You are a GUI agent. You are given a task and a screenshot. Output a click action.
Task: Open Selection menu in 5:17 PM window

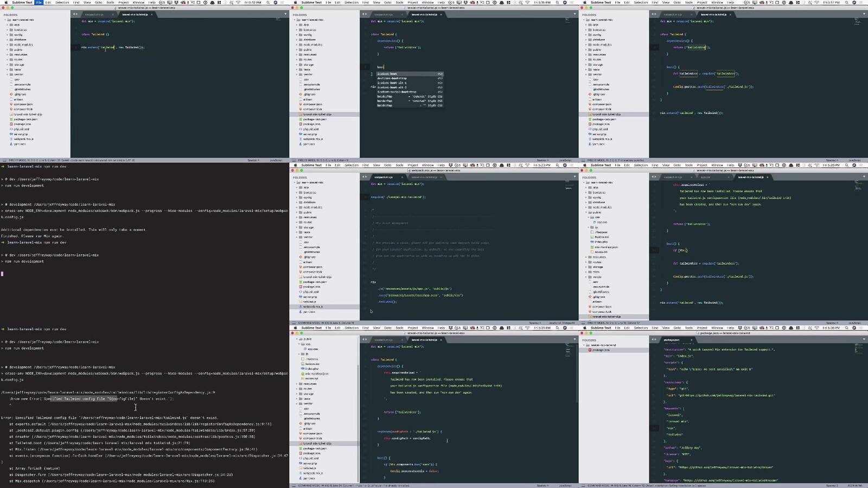tap(641, 2)
